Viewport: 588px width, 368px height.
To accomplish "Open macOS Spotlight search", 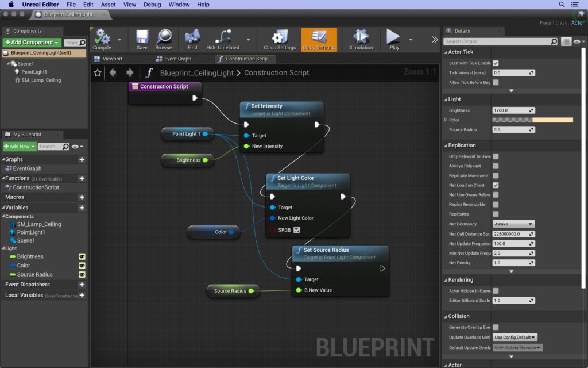I will pos(562,5).
